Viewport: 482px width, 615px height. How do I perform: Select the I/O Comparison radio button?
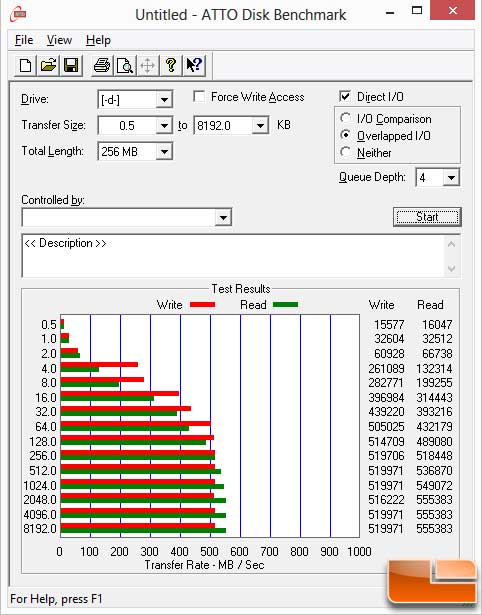(x=346, y=118)
